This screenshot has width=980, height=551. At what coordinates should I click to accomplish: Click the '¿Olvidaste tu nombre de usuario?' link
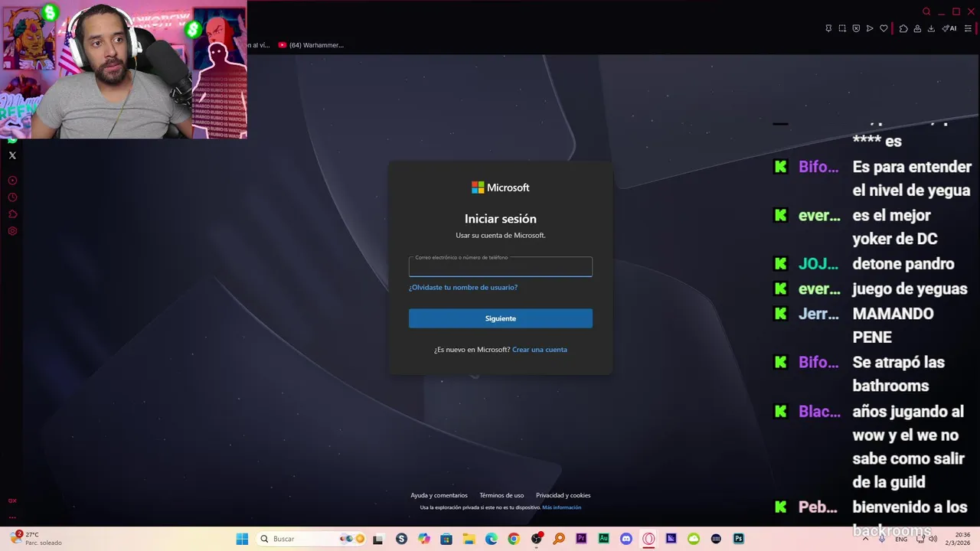pyautogui.click(x=463, y=288)
